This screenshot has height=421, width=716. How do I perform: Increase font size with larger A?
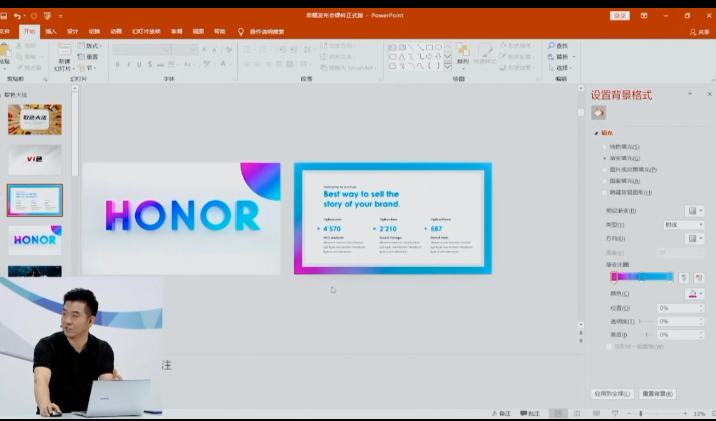pos(204,49)
